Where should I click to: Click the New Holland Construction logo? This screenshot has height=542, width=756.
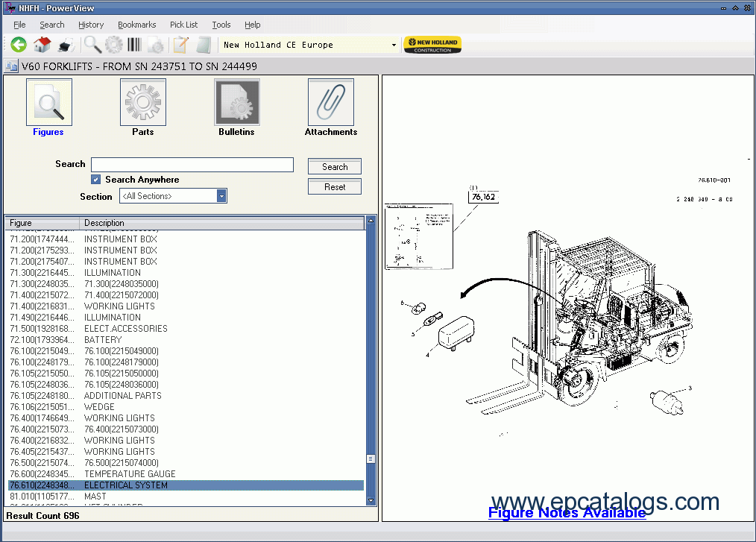tap(432, 45)
